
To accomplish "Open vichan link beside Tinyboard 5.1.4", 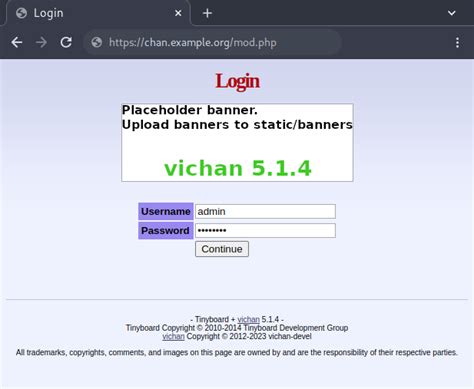I will click(x=248, y=319).
